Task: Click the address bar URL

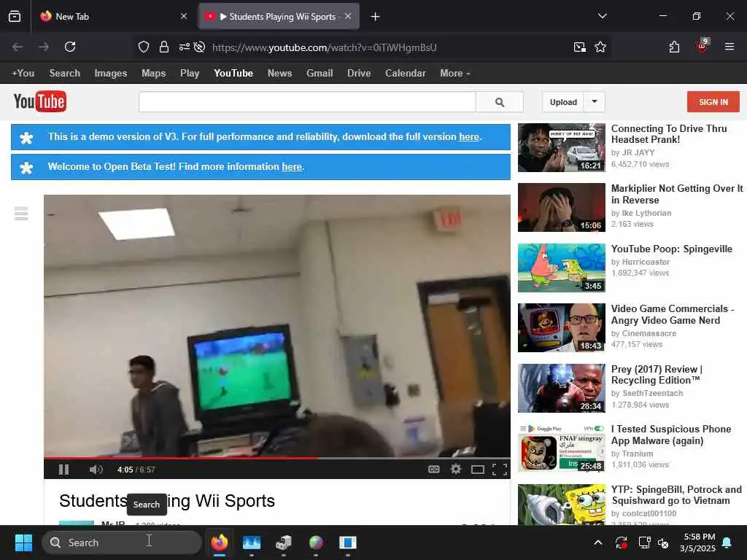Action: [x=325, y=47]
